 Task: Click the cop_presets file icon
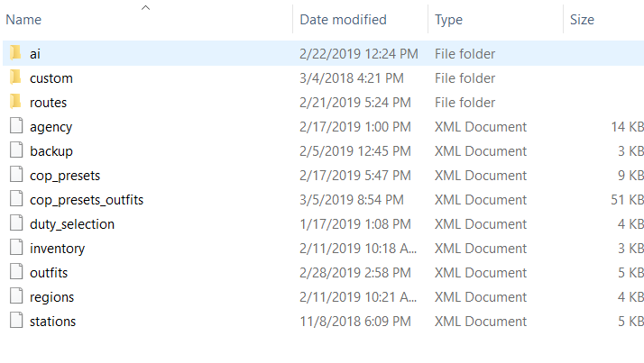15,176
